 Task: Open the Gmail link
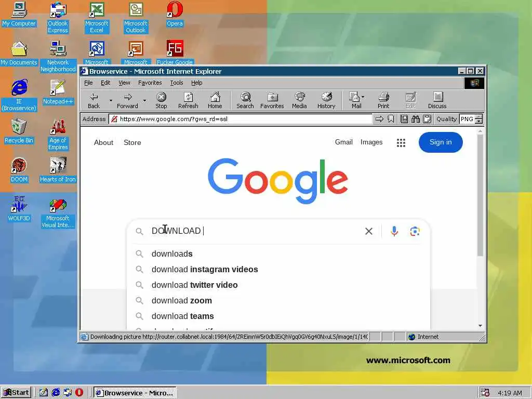pos(344,142)
